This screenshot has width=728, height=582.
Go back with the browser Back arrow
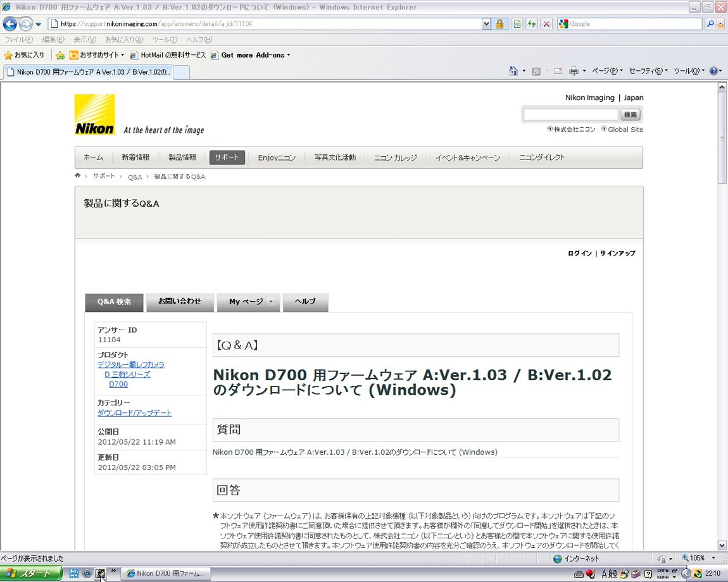pyautogui.click(x=9, y=23)
